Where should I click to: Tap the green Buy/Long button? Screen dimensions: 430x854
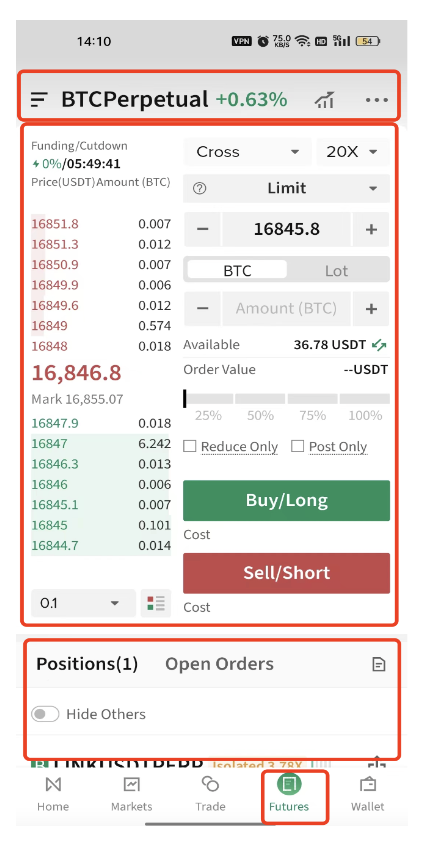pyautogui.click(x=286, y=501)
